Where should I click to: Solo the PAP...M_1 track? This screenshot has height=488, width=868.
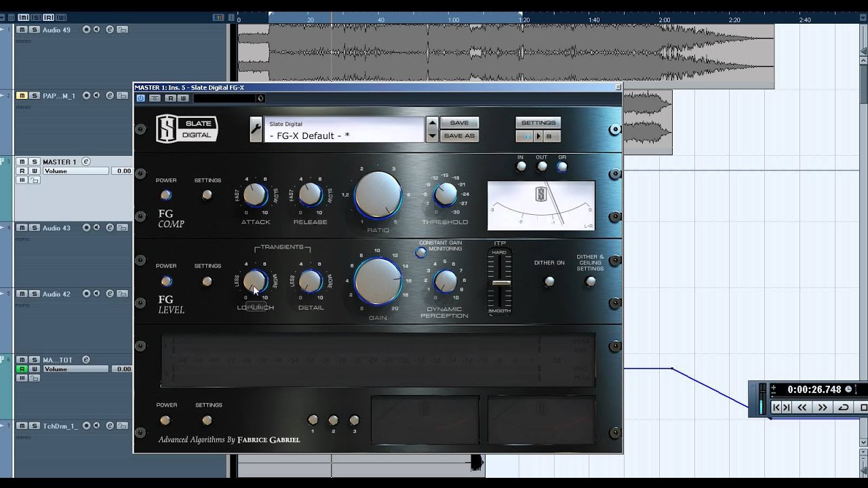[x=34, y=96]
